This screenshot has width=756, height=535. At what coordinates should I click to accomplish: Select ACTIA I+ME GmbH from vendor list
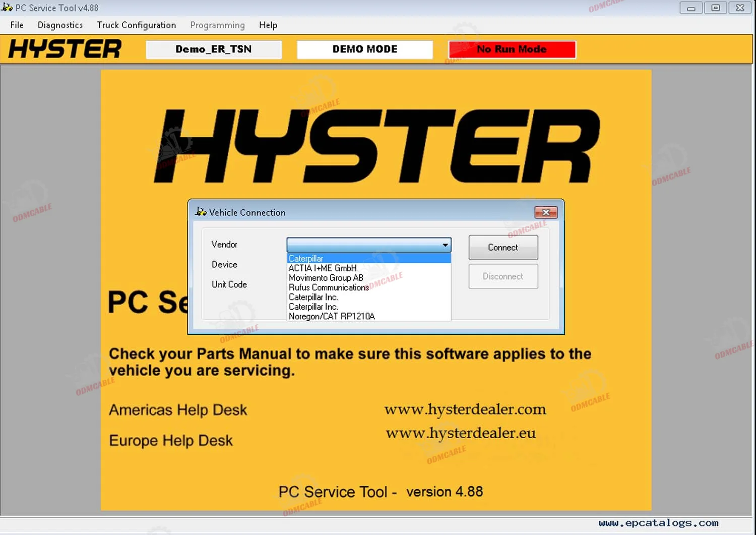[x=323, y=268]
